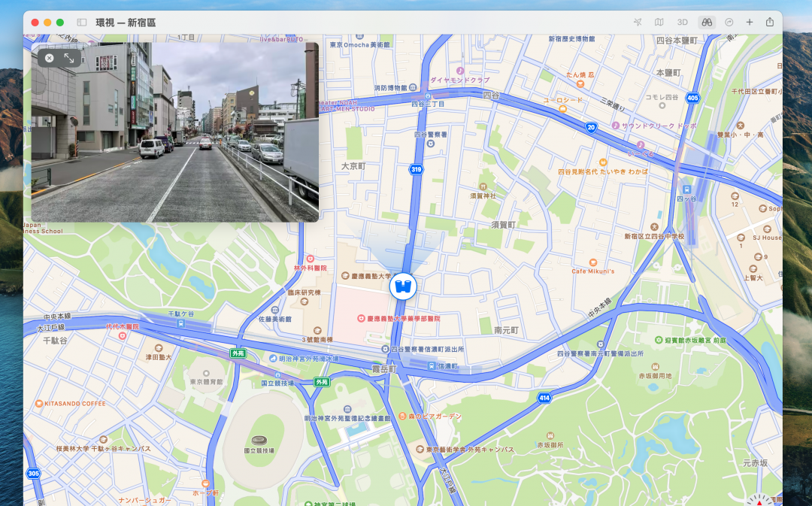
Task: Click the 霞岳町 district label
Action: (x=384, y=369)
